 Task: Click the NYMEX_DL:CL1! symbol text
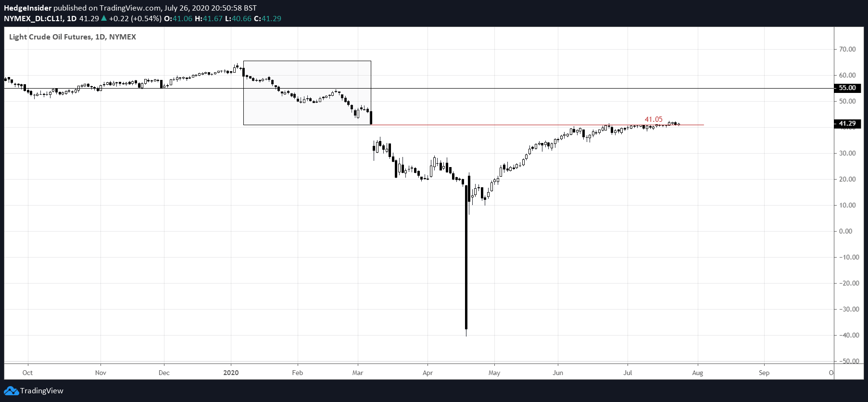click(34, 18)
